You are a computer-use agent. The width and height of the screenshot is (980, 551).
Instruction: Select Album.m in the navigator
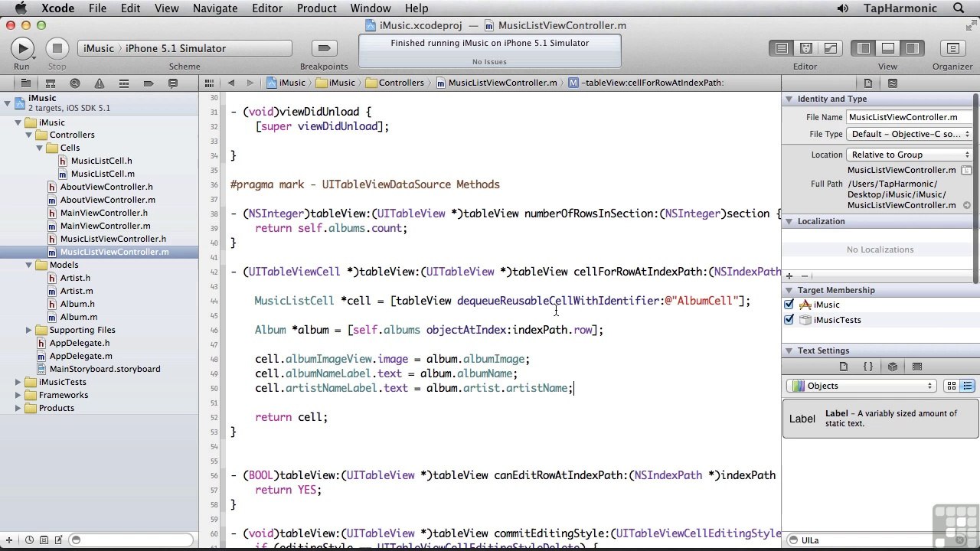click(x=79, y=317)
